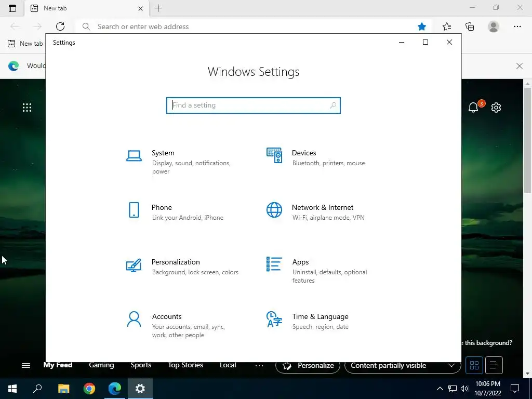532x399 pixels.
Task: Close the New tab browser tab
Action: (140, 8)
